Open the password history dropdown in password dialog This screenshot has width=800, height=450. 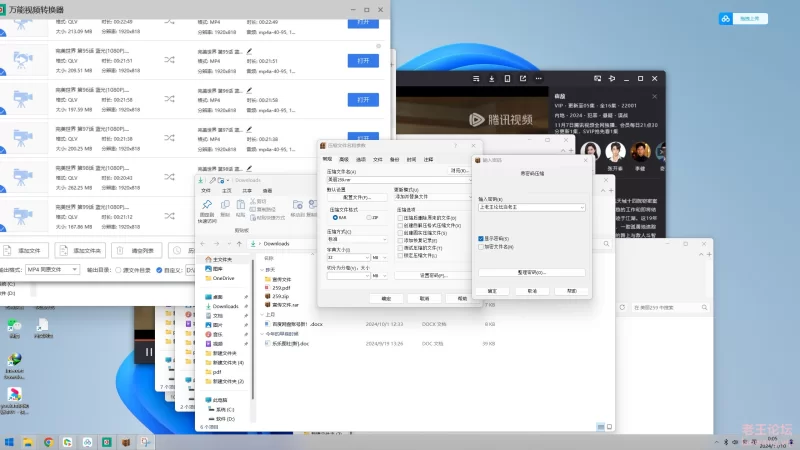(x=582, y=207)
